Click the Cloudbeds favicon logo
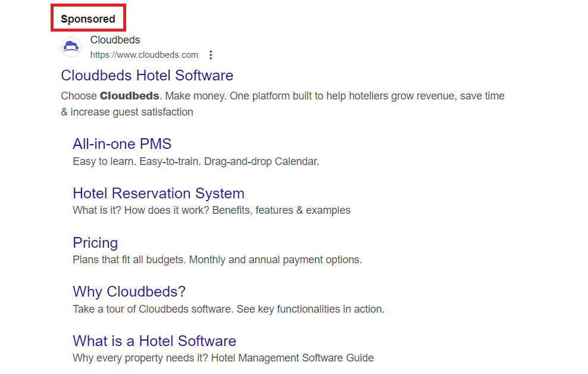The height and width of the screenshot is (374, 588). point(71,47)
